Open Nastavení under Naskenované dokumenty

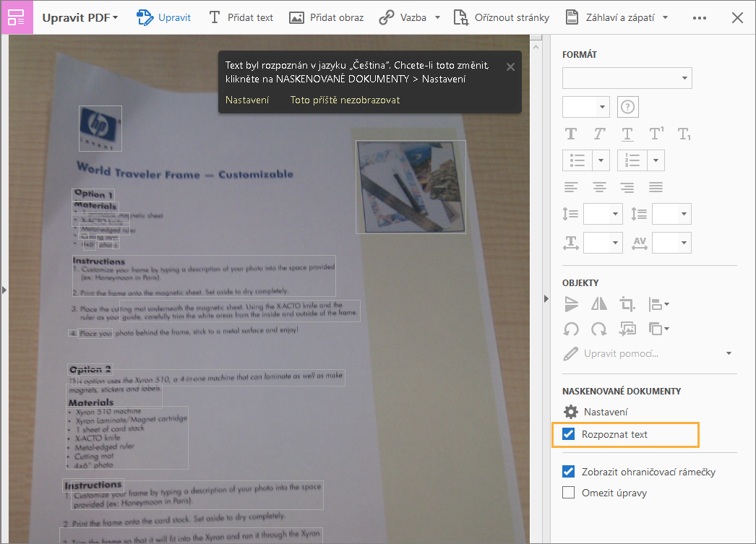pyautogui.click(x=596, y=412)
